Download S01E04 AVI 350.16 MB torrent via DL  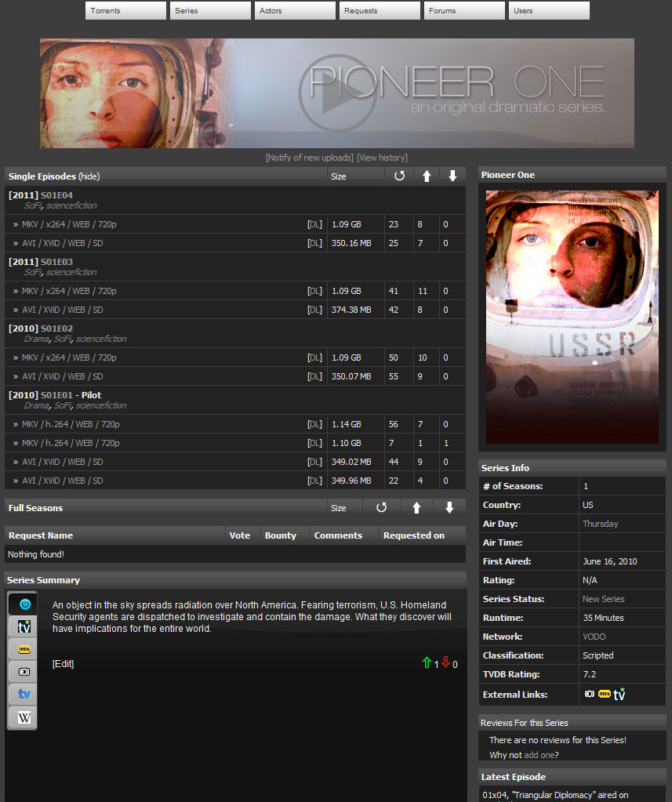click(x=314, y=244)
